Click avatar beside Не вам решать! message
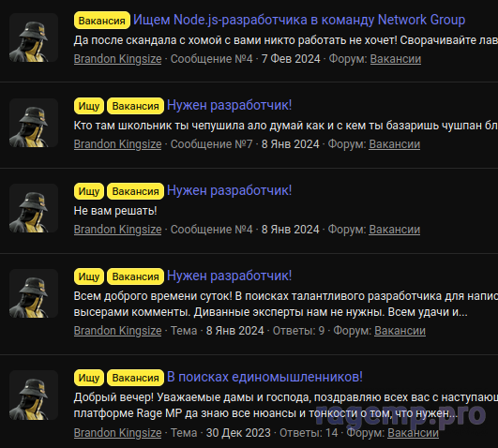The width and height of the screenshot is (498, 448). [x=34, y=208]
